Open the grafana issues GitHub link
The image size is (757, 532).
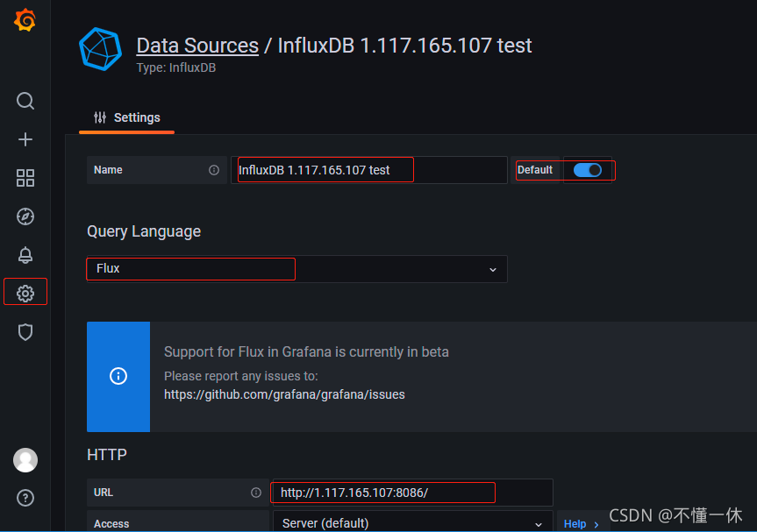pos(284,394)
